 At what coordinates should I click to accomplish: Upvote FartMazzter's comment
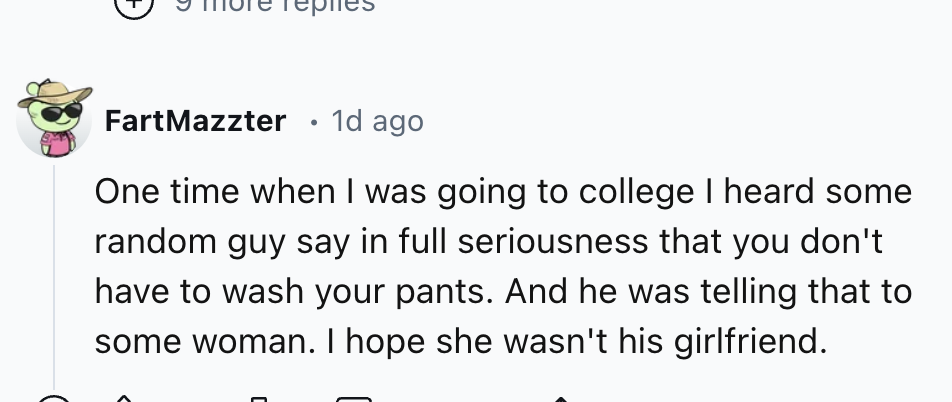pos(125,399)
